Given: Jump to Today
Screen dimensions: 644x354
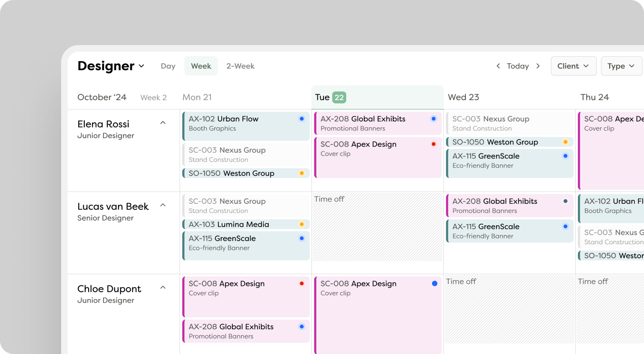Looking at the screenshot, I should pos(518,66).
